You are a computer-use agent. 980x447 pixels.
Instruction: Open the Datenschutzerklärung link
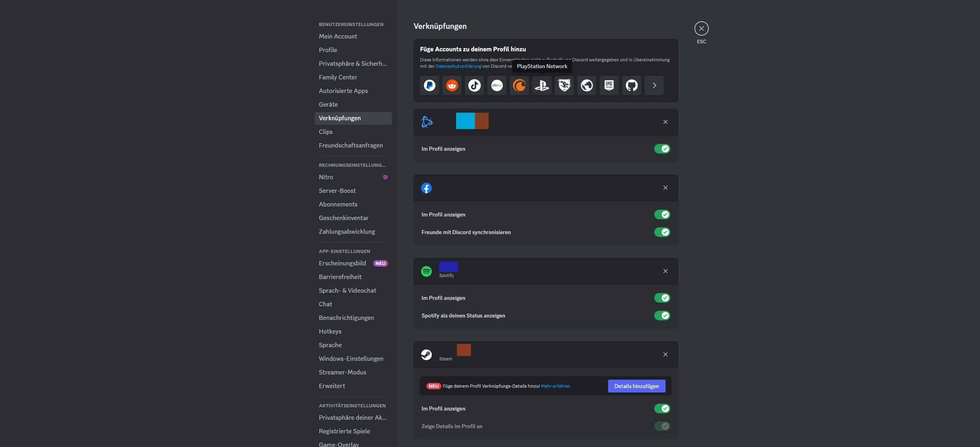pyautogui.click(x=458, y=66)
